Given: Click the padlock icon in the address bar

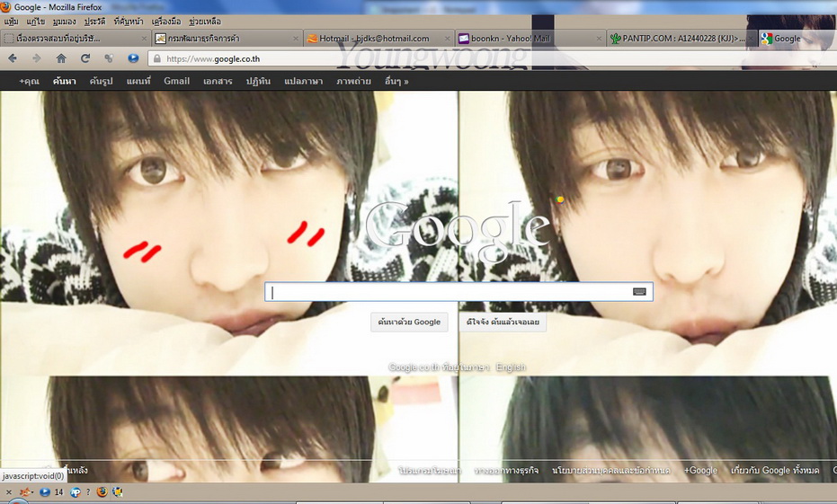Looking at the screenshot, I should pyautogui.click(x=157, y=58).
